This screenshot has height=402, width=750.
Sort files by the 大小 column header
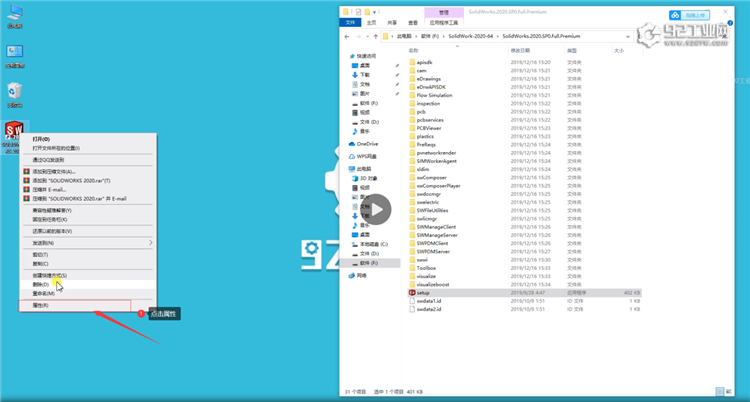pyautogui.click(x=618, y=50)
